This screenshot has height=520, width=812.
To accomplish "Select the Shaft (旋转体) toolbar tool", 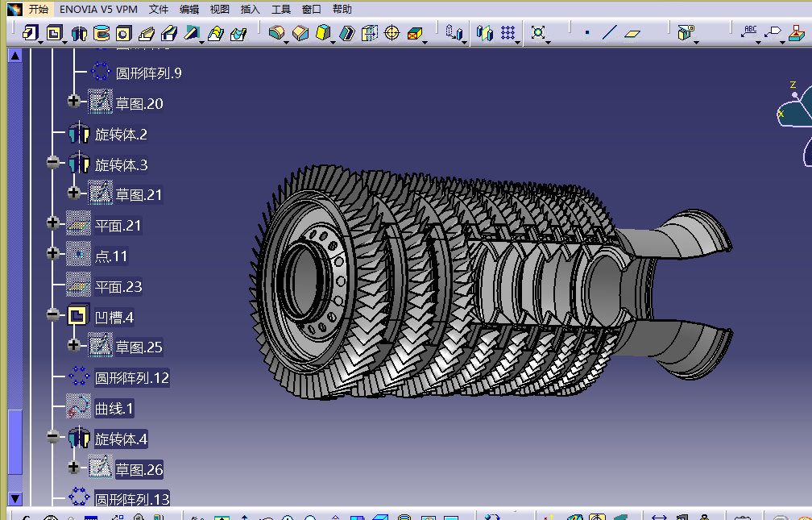I will (79, 33).
